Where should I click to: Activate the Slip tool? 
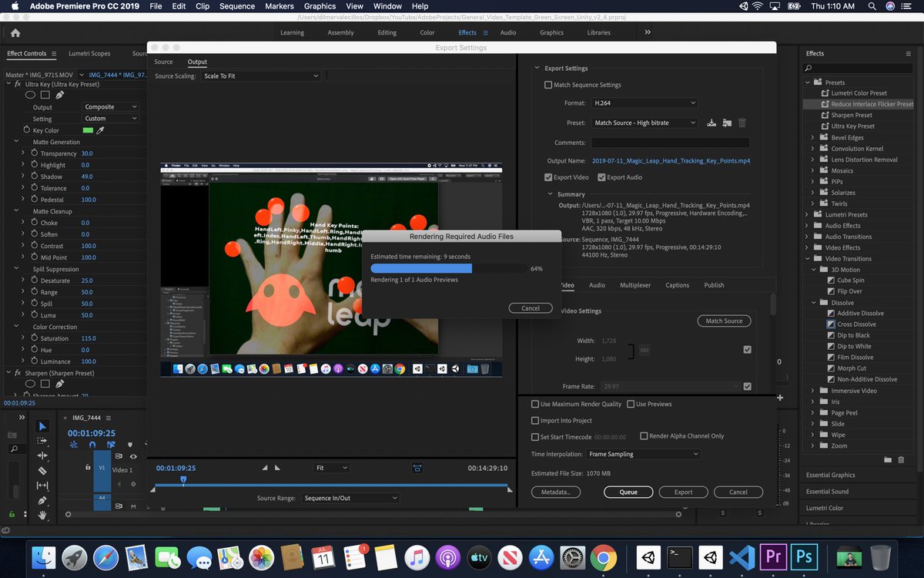click(x=42, y=485)
